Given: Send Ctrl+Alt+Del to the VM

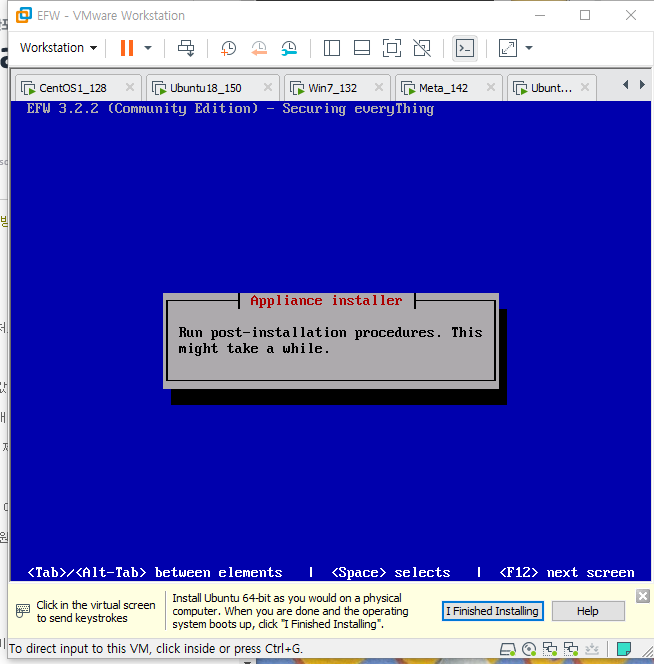Looking at the screenshot, I should pos(186,48).
